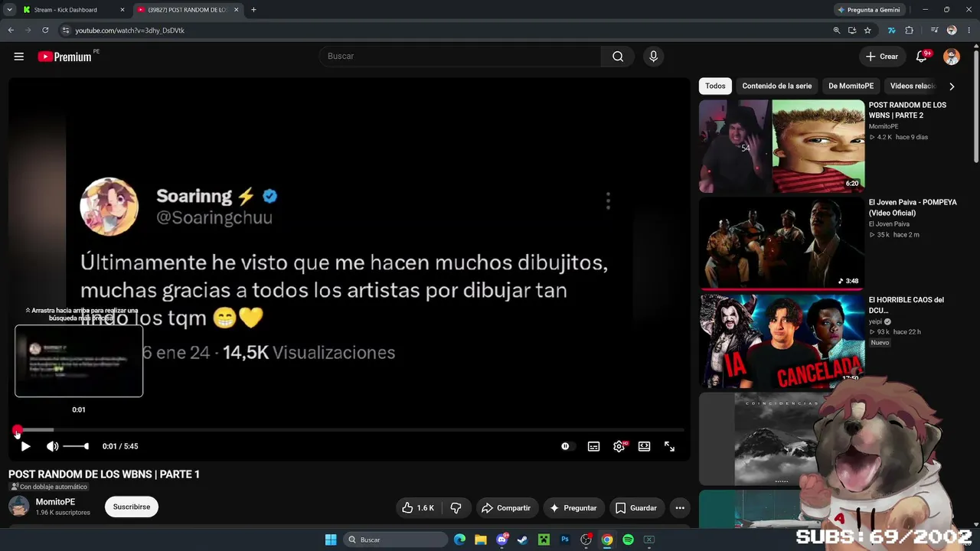Open the MomitoPE channel name link
980x551 pixels.
pyautogui.click(x=55, y=502)
